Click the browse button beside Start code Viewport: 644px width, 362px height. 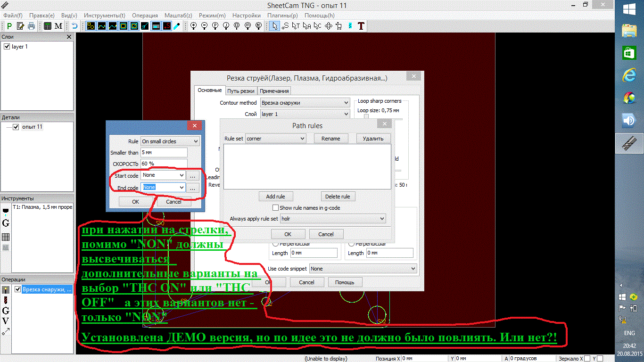pyautogui.click(x=192, y=175)
